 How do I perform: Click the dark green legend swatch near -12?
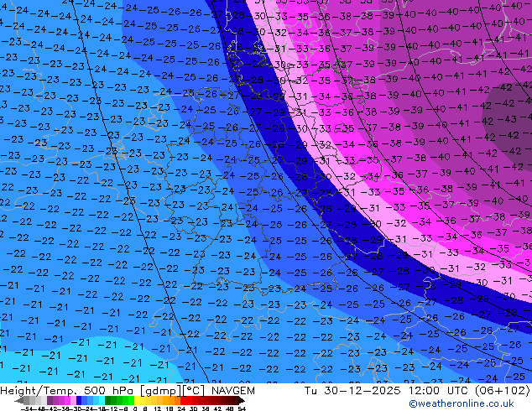108,400
